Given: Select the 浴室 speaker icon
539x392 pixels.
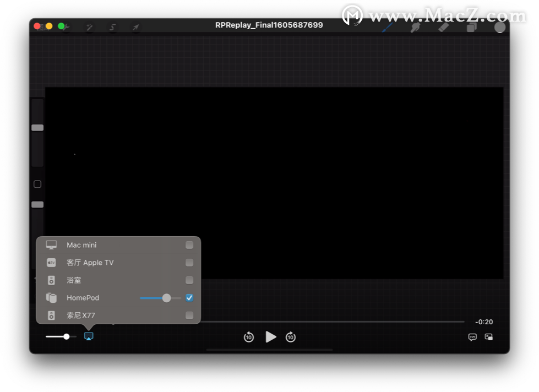Looking at the screenshot, I should coord(51,280).
